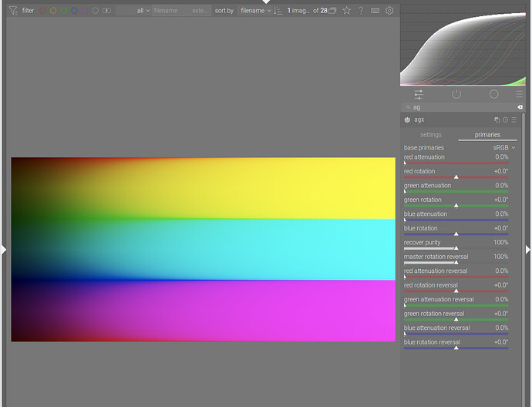Toggle the gray no-label filter circle
The image size is (532, 407).
pyautogui.click(x=96, y=11)
